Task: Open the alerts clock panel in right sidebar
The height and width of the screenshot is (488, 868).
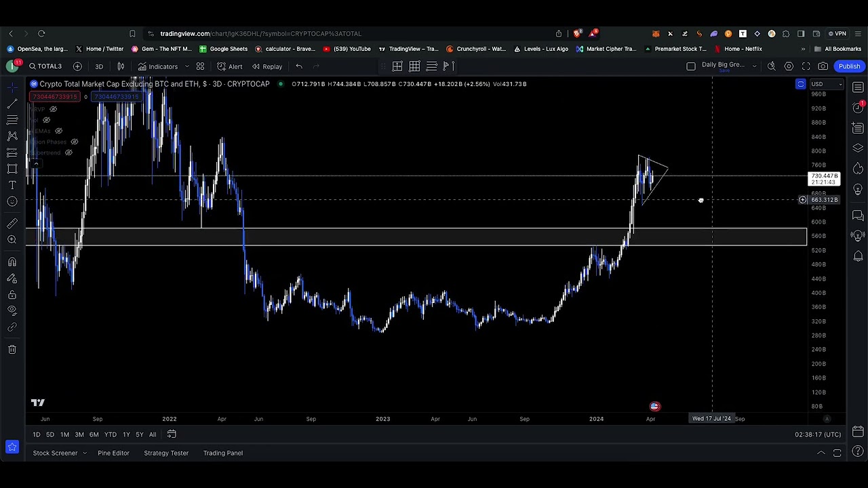Action: pyautogui.click(x=858, y=108)
